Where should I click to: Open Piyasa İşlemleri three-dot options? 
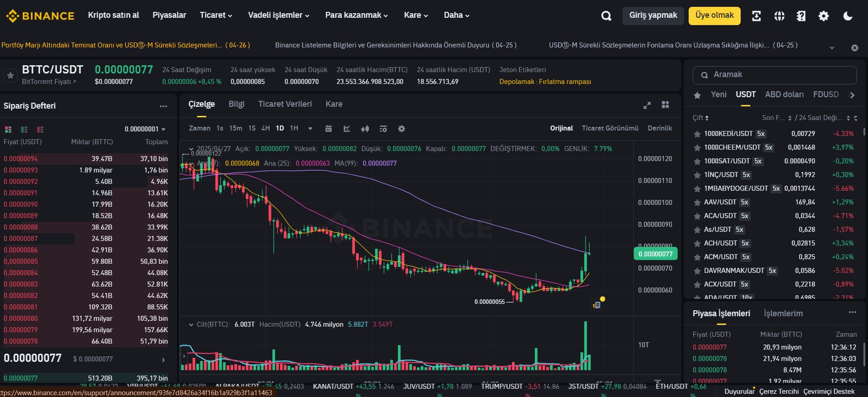click(x=852, y=313)
